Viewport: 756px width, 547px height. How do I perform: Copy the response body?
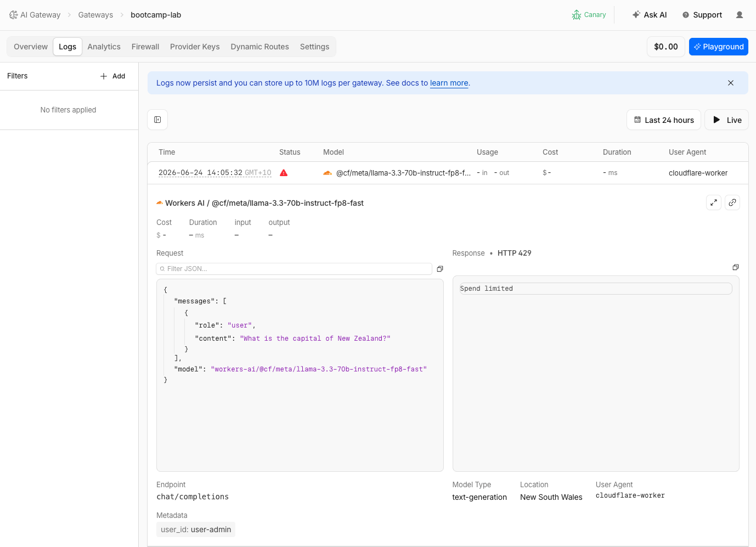click(x=736, y=267)
